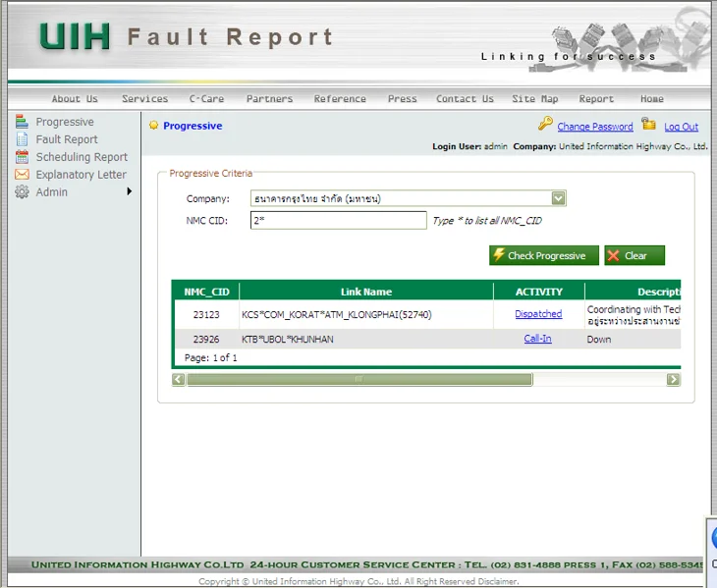Open the Call-In activity link
Image resolution: width=717 pixels, height=588 pixels.
pos(538,339)
